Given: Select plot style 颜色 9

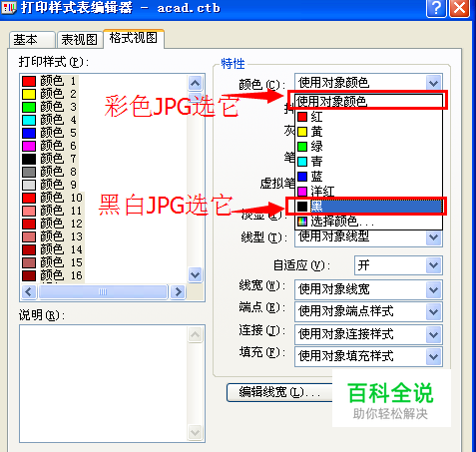Looking at the screenshot, I should tap(50, 185).
